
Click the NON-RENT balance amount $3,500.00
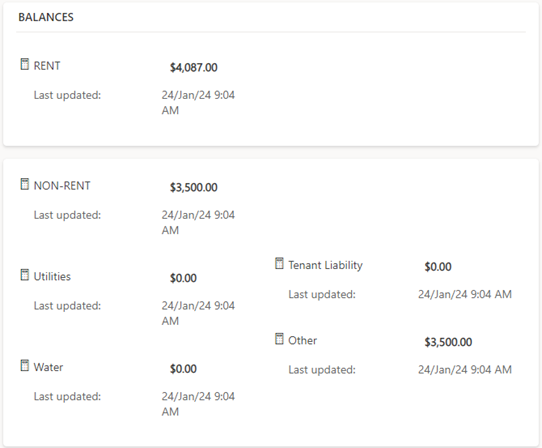[x=194, y=187]
